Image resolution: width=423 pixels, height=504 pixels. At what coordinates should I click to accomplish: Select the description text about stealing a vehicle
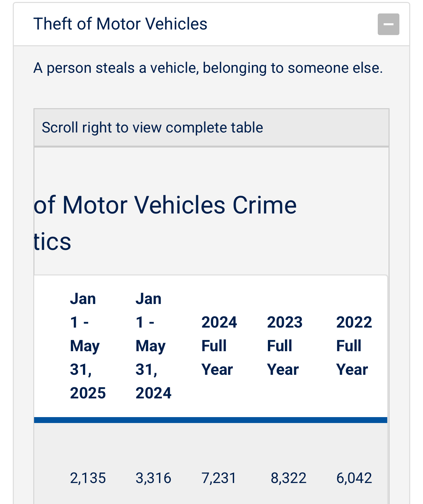(x=208, y=68)
